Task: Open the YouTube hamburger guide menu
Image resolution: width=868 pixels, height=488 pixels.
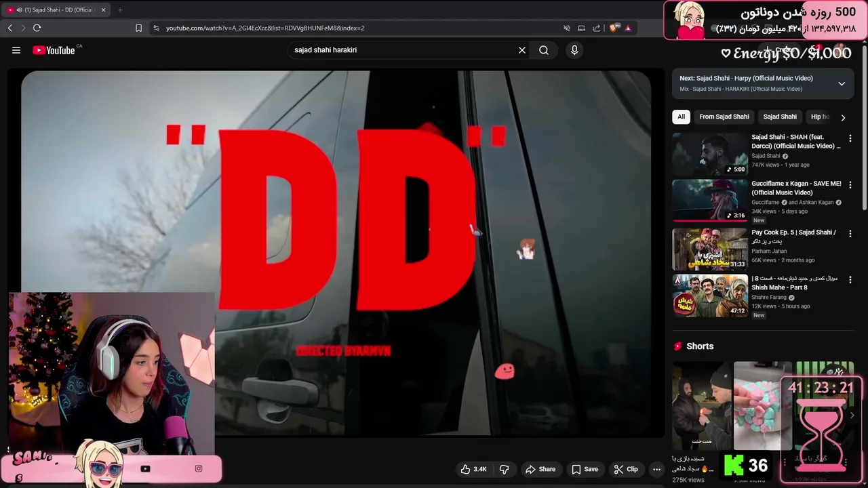Action: click(x=16, y=50)
